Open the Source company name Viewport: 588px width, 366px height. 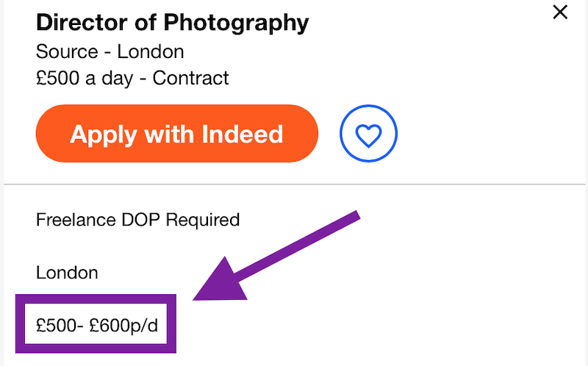click(x=67, y=51)
